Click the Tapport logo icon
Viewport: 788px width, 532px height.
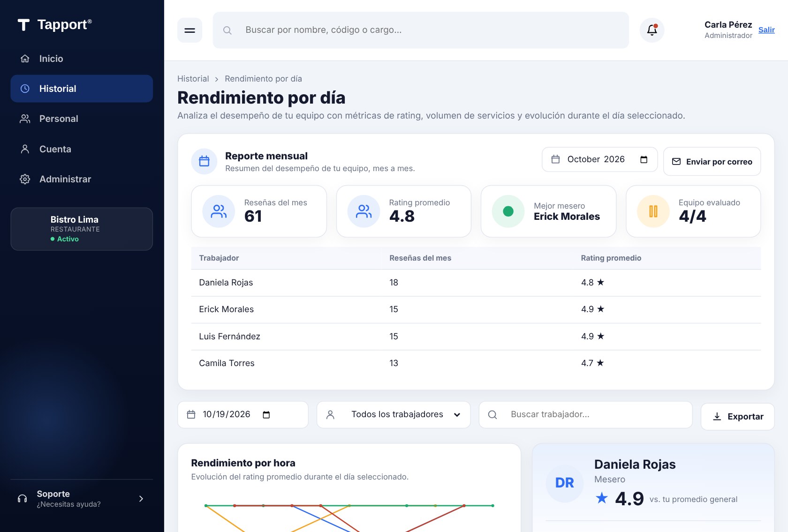coord(23,25)
